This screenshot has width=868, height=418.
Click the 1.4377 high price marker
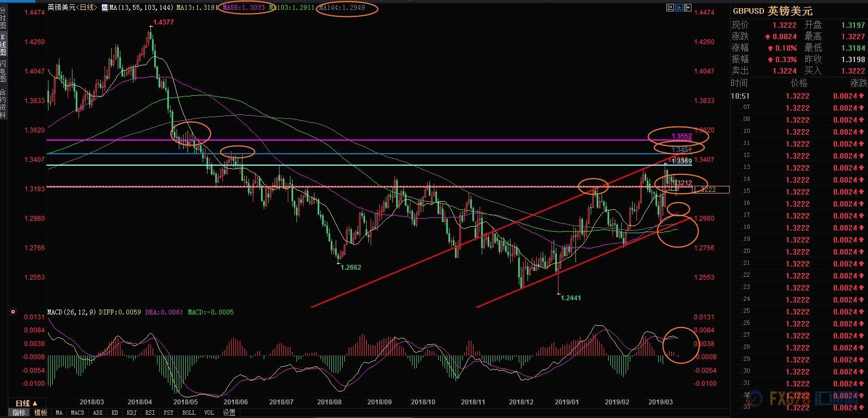(x=164, y=22)
